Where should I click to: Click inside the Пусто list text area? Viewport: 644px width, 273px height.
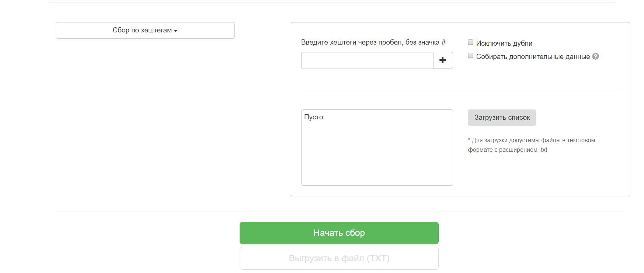[377, 147]
